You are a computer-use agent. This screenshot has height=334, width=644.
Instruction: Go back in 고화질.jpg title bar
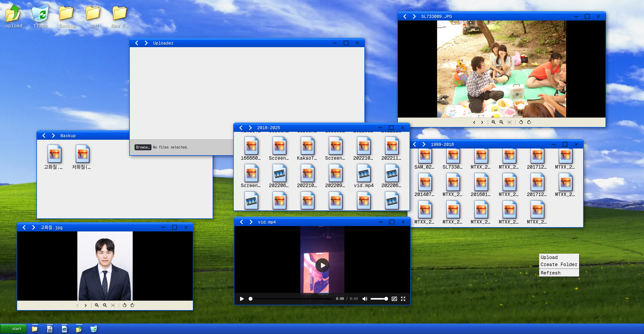pyautogui.click(x=24, y=227)
